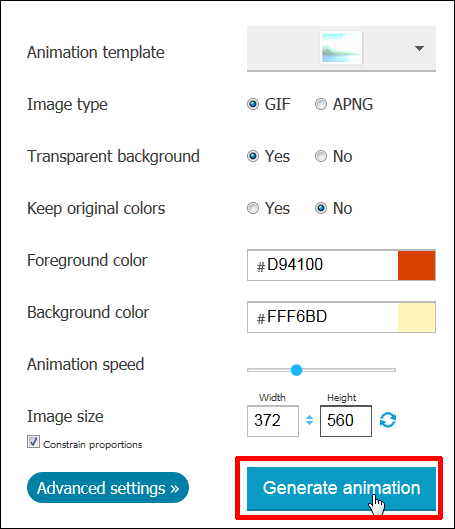
Task: Click the Generate animation button
Action: 341,489
